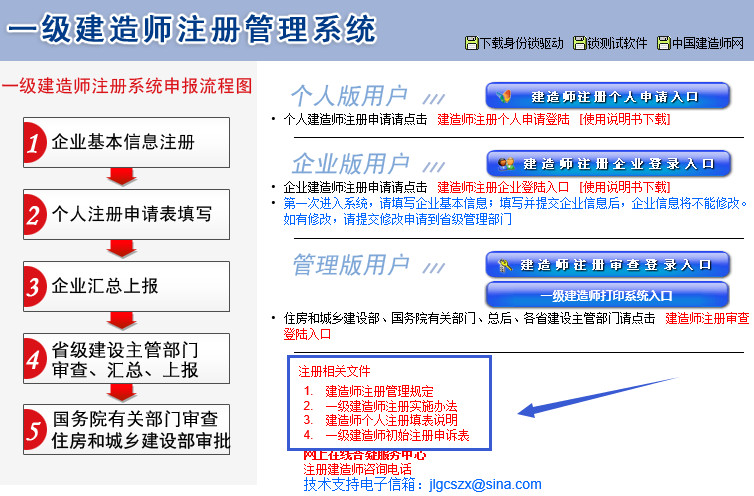Click the 个人注册申请表填写 step box
Image resolution: width=754 pixels, height=496 pixels.
tap(126, 215)
